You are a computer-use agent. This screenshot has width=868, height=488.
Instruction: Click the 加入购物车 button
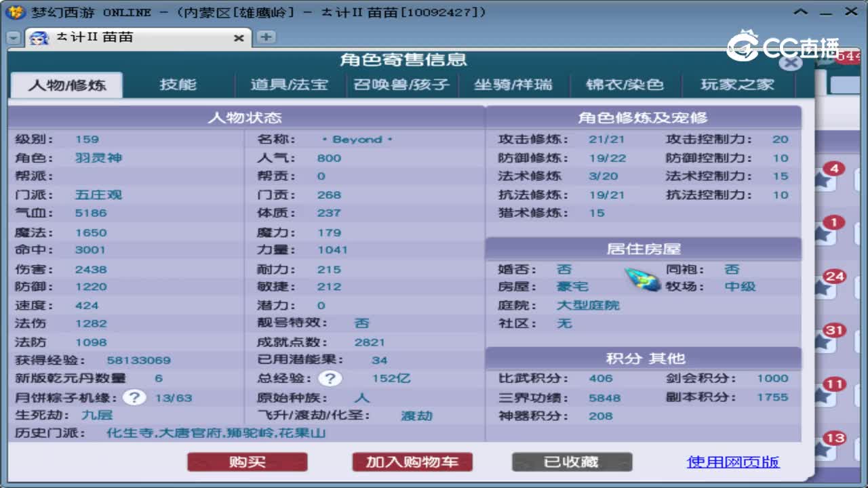(x=412, y=462)
